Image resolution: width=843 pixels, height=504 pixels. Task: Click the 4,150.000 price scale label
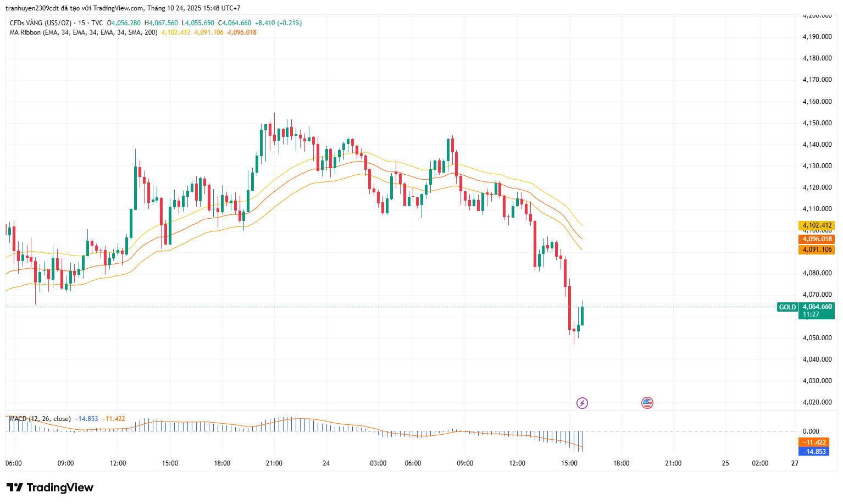(x=817, y=123)
